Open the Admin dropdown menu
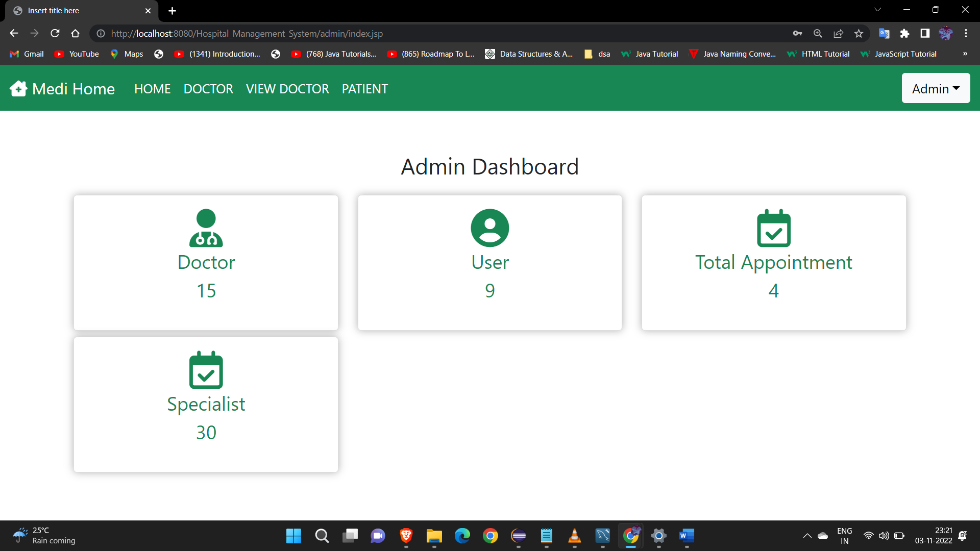Viewport: 980px width, 551px height. tap(936, 88)
